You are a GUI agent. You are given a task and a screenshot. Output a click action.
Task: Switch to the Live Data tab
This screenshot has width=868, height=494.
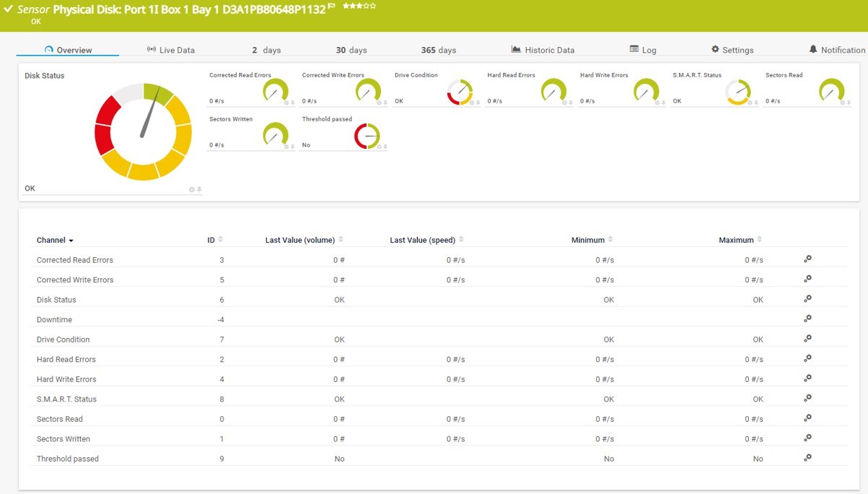[170, 50]
